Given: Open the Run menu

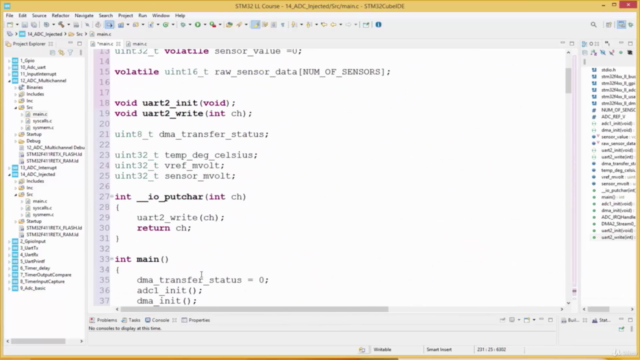Looking at the screenshot, I should [142, 16].
